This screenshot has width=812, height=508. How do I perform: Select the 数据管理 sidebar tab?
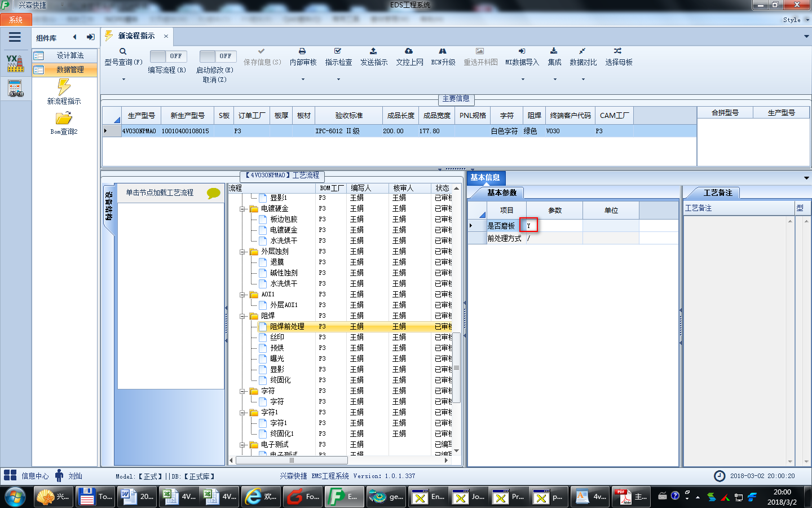pos(64,69)
